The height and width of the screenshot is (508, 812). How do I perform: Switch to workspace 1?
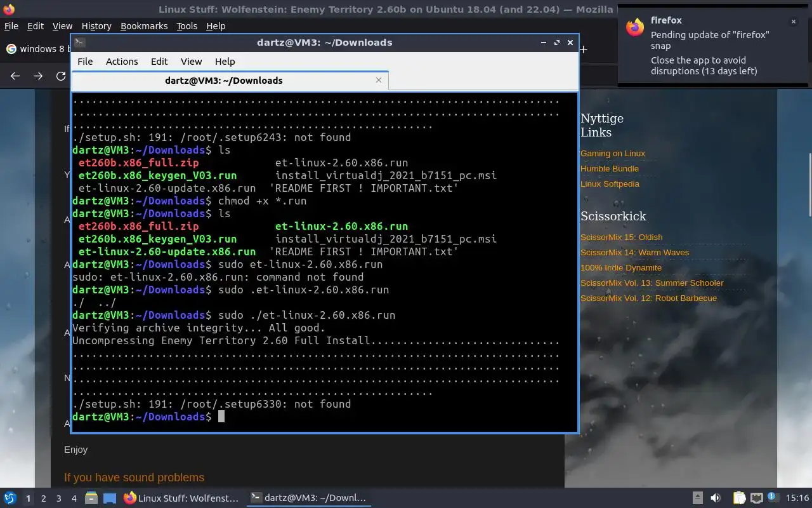coord(28,498)
